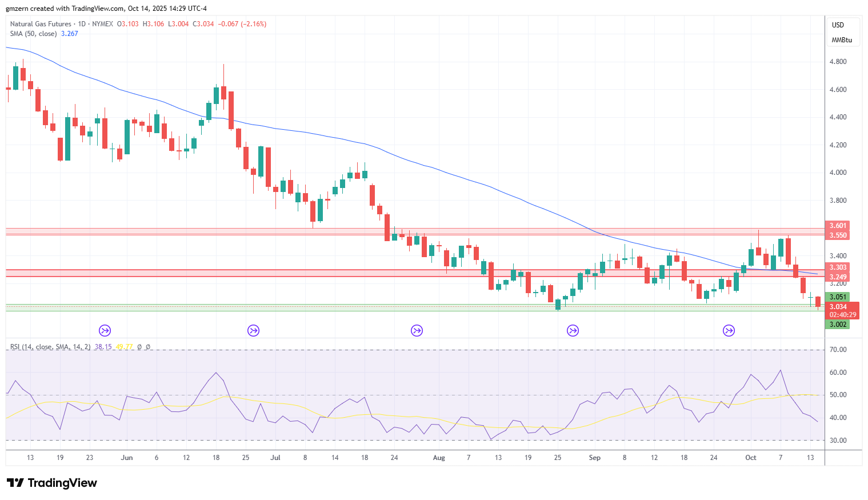Click the high value H3.106

pyautogui.click(x=153, y=24)
